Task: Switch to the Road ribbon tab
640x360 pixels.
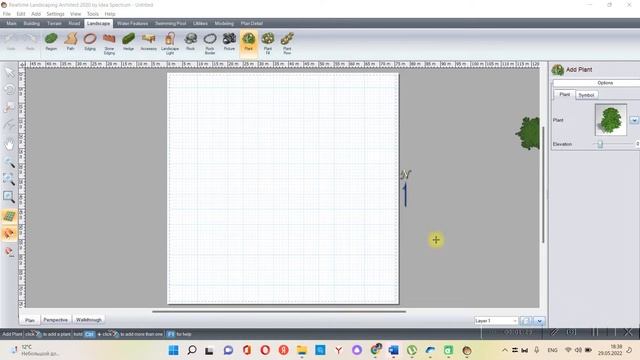Action: point(74,24)
